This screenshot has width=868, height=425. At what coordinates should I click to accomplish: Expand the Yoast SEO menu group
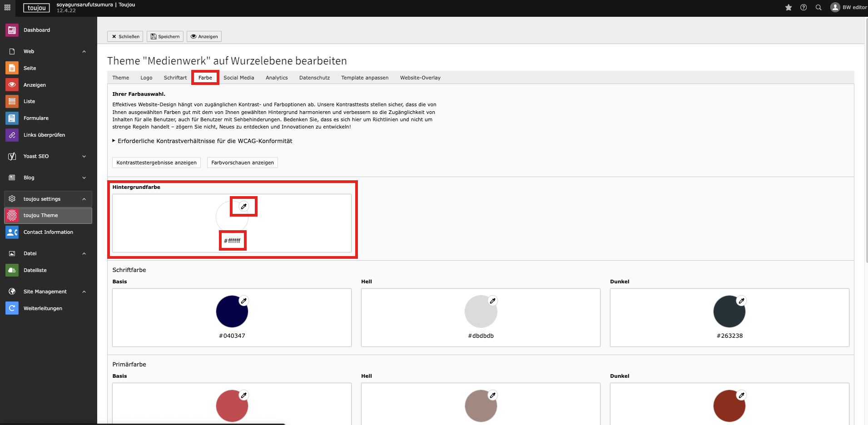coord(84,156)
